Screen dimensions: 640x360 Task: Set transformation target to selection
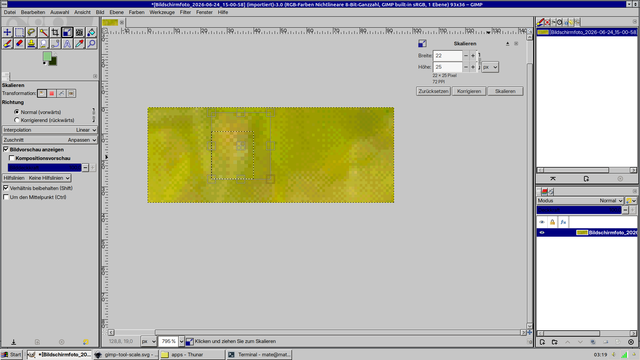tap(52, 93)
